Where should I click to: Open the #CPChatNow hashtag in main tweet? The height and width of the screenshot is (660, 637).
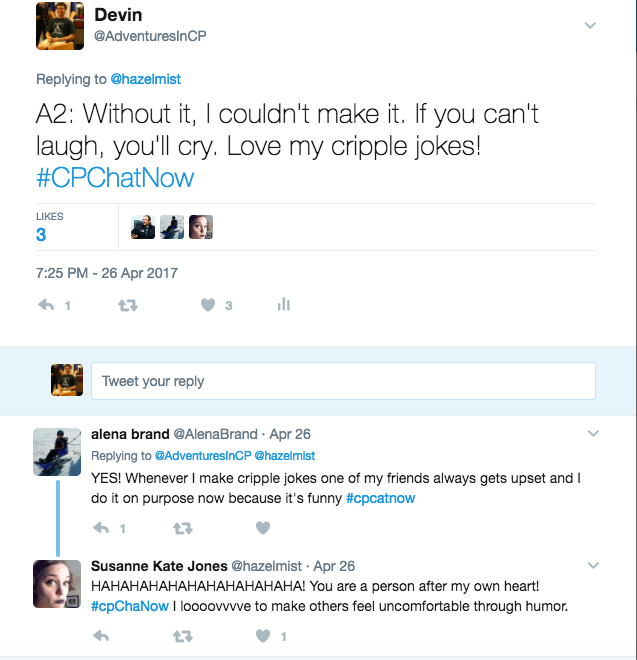[115, 178]
